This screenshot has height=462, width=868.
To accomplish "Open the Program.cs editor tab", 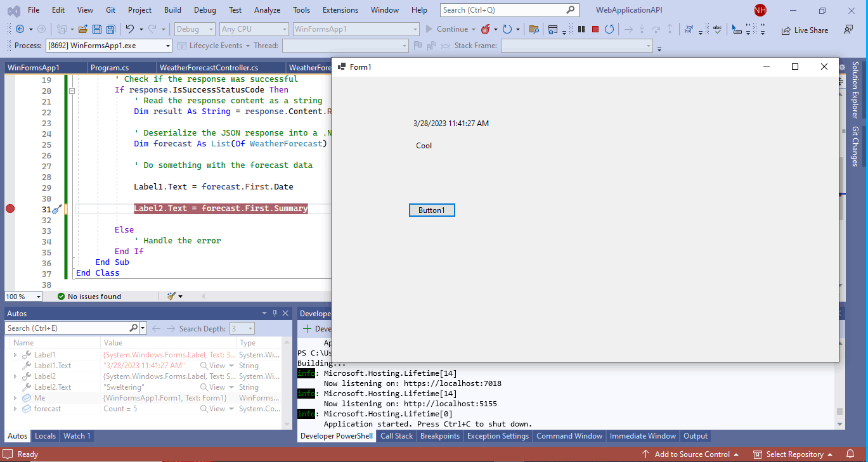I will click(110, 68).
